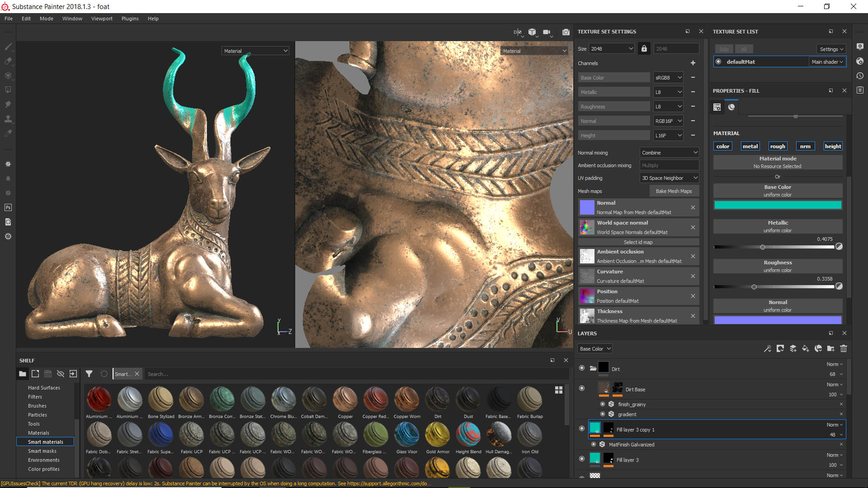Open the Main shader dropdown
Viewport: 868px width, 488px height.
[827, 61]
